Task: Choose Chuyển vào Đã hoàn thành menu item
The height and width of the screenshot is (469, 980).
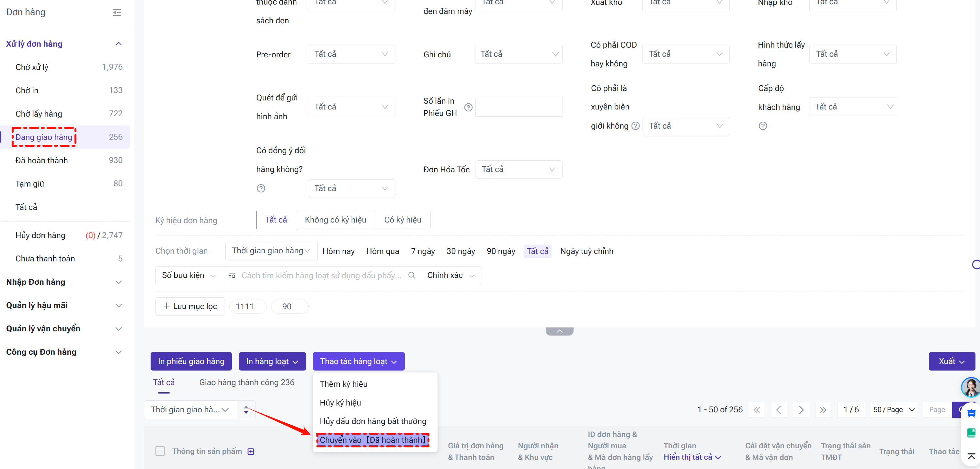Action: pos(373,440)
